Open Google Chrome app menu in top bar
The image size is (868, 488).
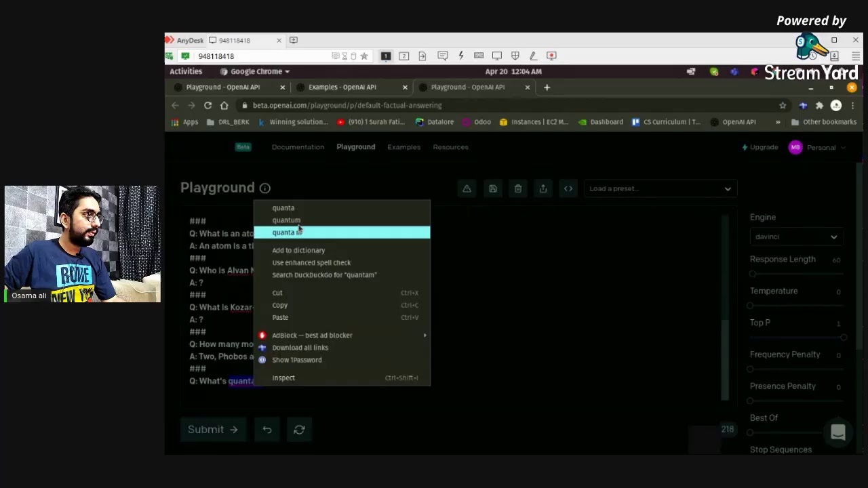[x=255, y=71]
